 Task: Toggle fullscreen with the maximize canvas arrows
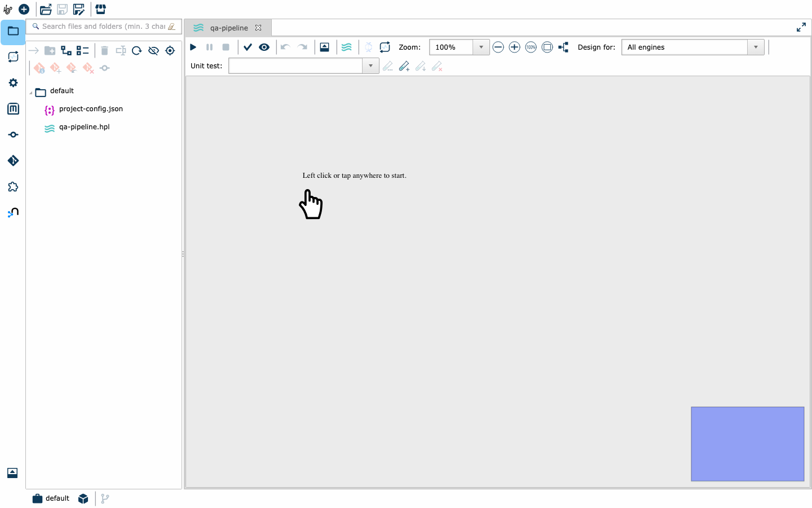point(801,28)
